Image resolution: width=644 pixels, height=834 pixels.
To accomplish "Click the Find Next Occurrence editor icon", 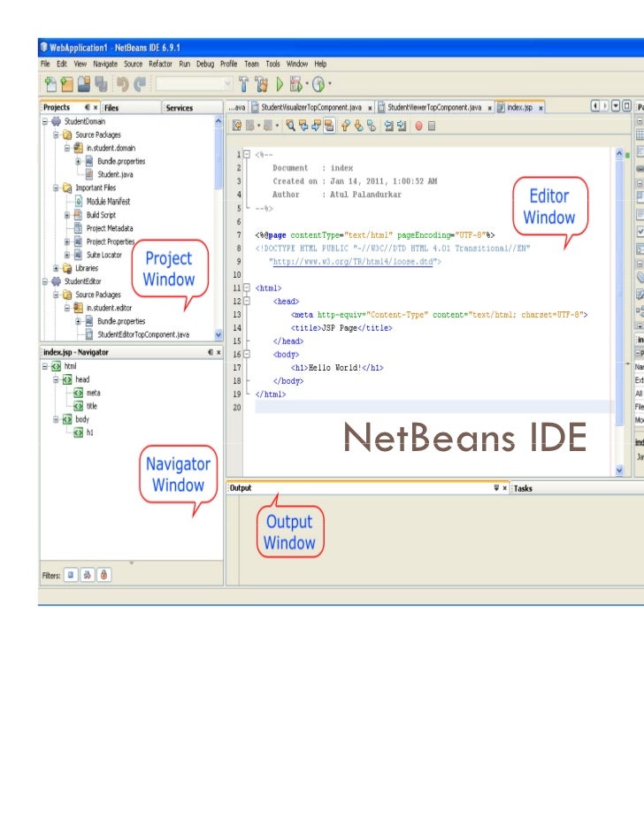I will [x=316, y=126].
